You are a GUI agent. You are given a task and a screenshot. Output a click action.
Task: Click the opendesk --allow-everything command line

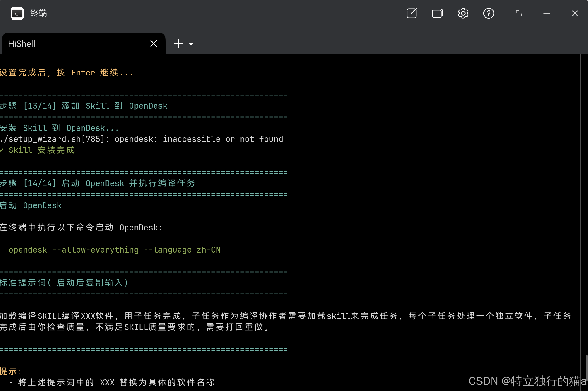click(115, 250)
